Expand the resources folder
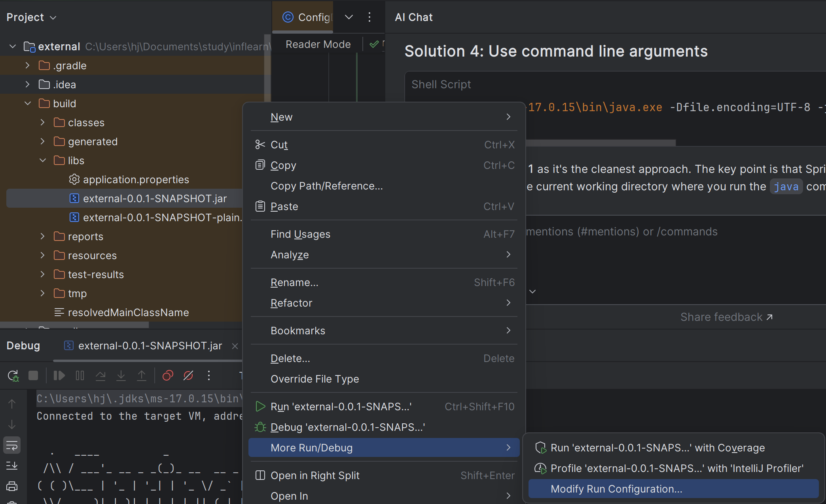This screenshot has width=826, height=504. [42, 256]
